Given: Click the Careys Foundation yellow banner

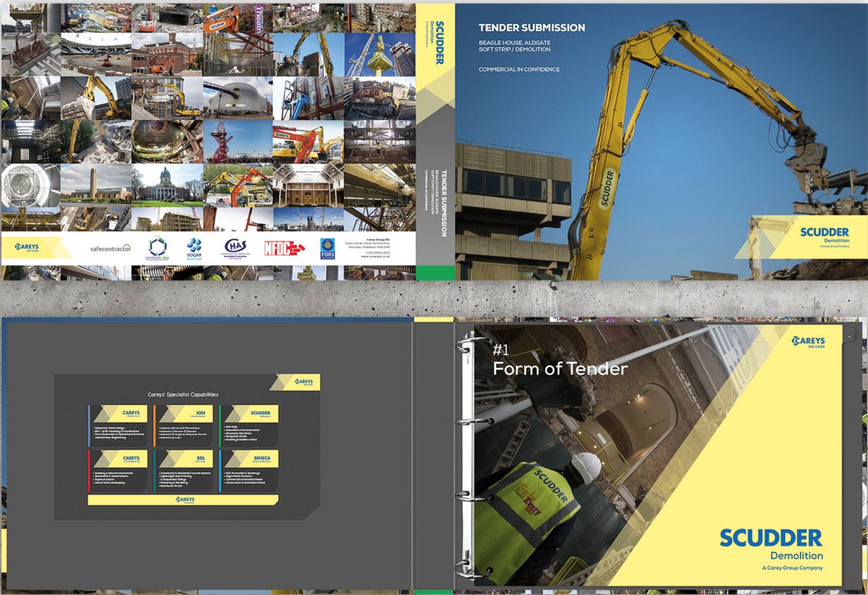Looking at the screenshot, I should coord(183,499).
